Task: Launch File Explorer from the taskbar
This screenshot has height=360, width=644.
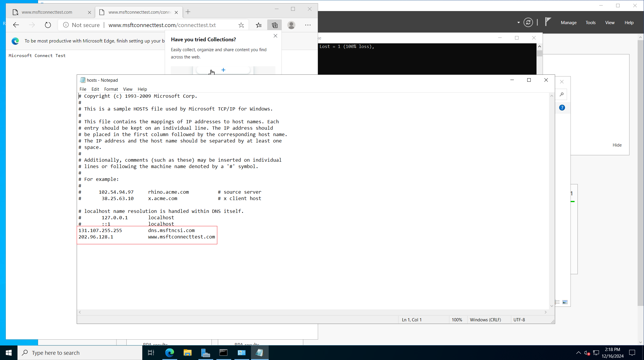Action: click(187, 353)
